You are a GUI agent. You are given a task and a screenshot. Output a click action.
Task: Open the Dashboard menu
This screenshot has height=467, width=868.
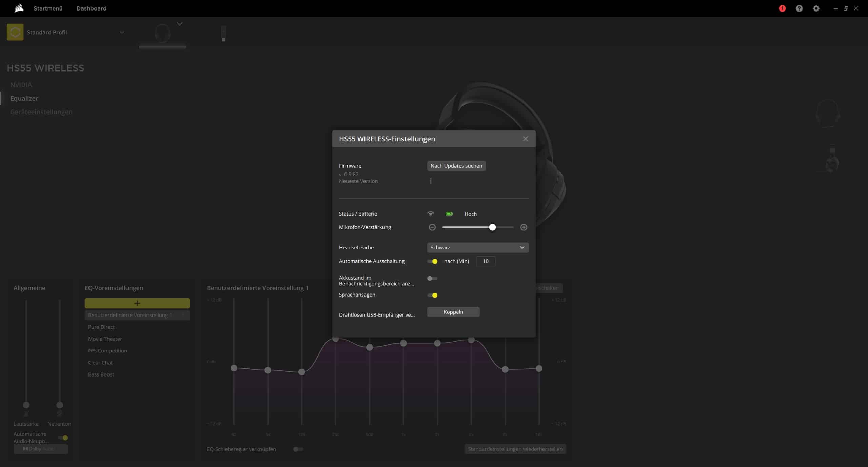pos(91,8)
